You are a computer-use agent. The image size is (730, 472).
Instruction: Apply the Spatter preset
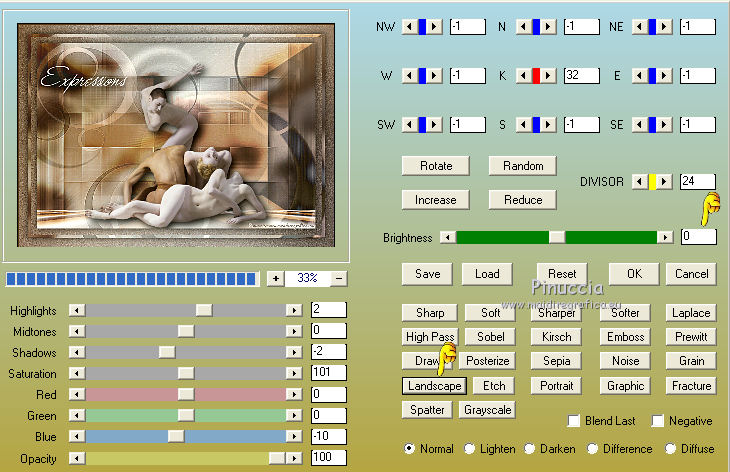point(427,410)
